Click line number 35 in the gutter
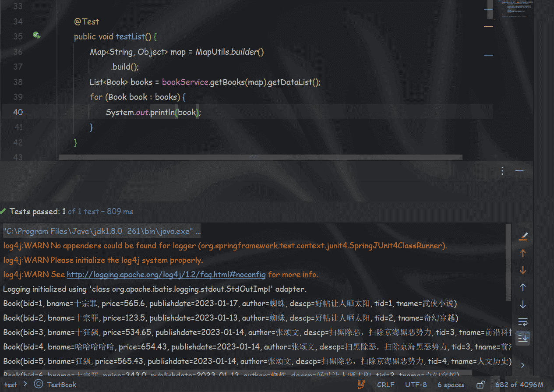The height and width of the screenshot is (392, 554). point(18,36)
